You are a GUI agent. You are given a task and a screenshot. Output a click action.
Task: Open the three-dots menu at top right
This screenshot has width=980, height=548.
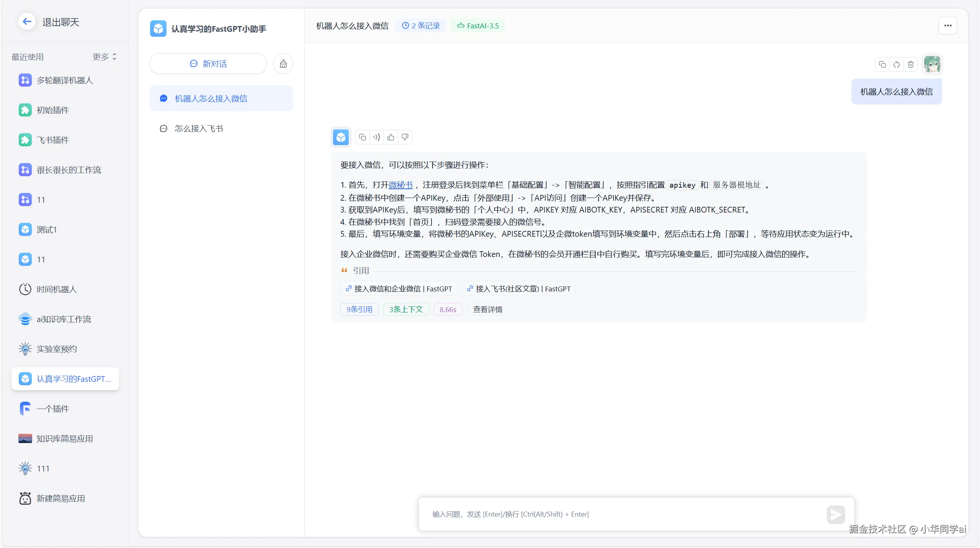947,26
